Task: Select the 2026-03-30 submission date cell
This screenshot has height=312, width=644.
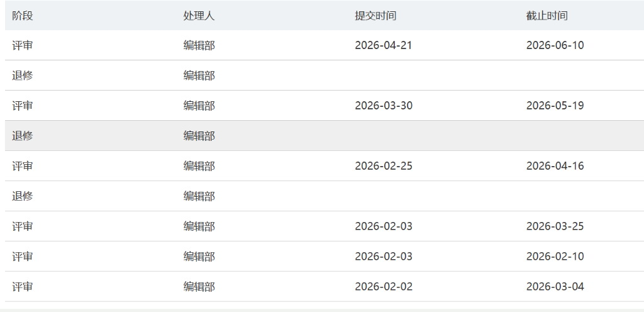Action: [384, 106]
